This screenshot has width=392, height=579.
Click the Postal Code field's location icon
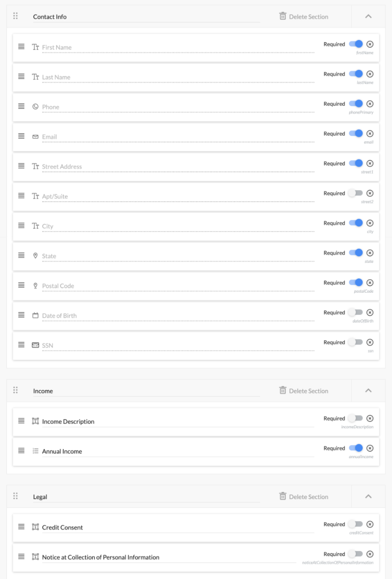tap(35, 285)
